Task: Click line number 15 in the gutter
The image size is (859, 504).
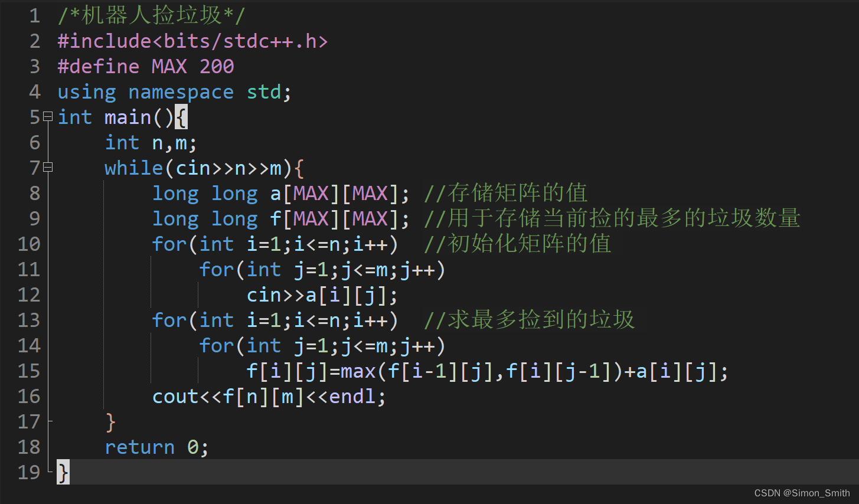Action: point(29,371)
